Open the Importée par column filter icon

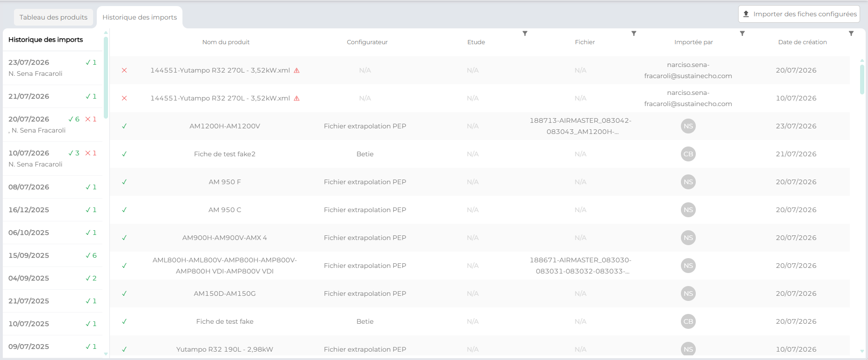tap(742, 33)
